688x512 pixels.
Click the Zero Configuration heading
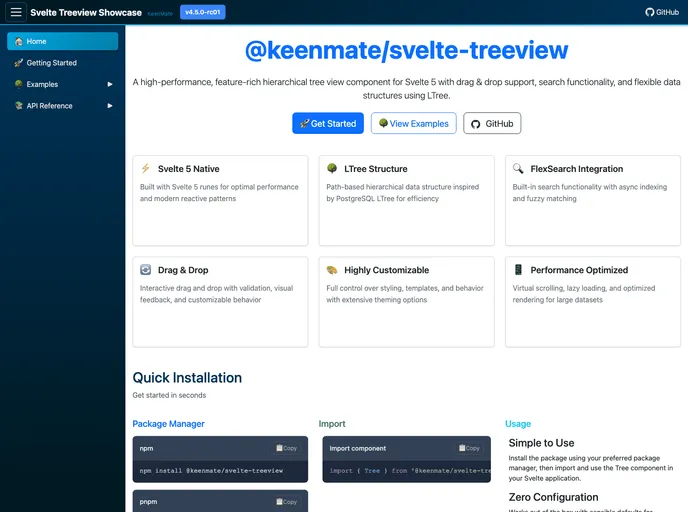pyautogui.click(x=553, y=497)
